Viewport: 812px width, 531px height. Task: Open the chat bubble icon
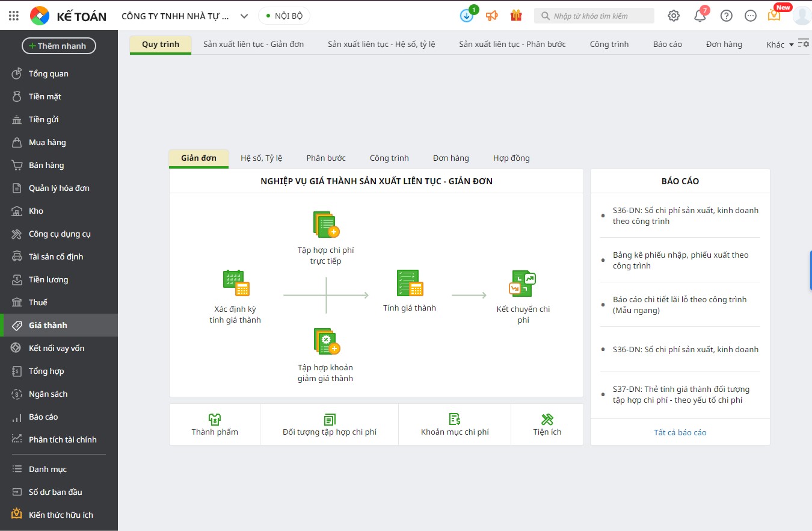pos(751,16)
